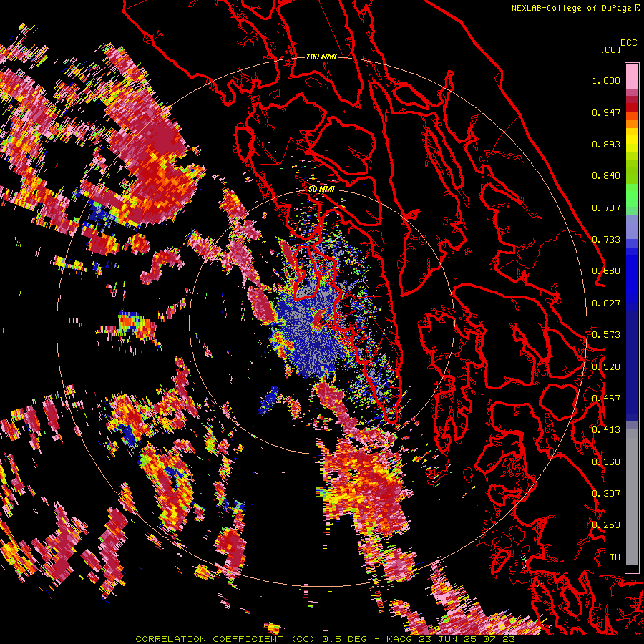
Task: Select the 0.680 legend value
Action: pos(606,271)
